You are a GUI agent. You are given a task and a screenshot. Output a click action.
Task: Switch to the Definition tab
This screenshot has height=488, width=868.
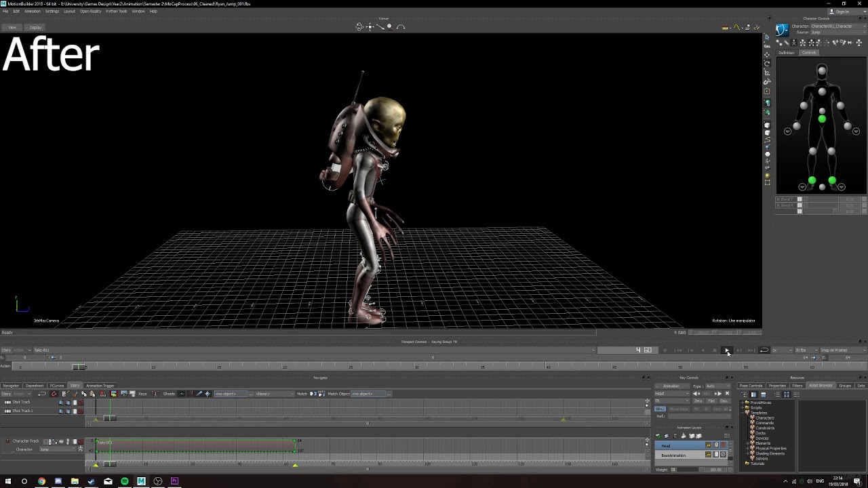pyautogui.click(x=787, y=53)
